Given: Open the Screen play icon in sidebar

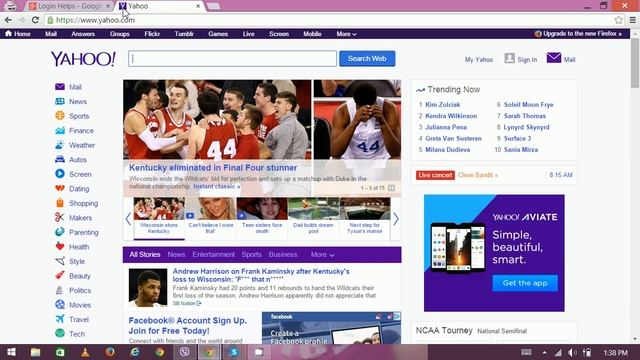Looking at the screenshot, I should [x=60, y=174].
